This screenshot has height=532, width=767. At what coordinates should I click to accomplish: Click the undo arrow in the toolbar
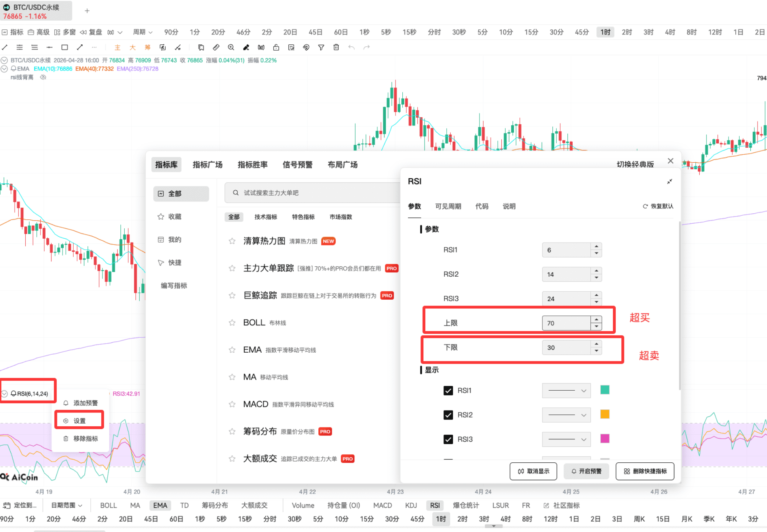(x=352, y=47)
